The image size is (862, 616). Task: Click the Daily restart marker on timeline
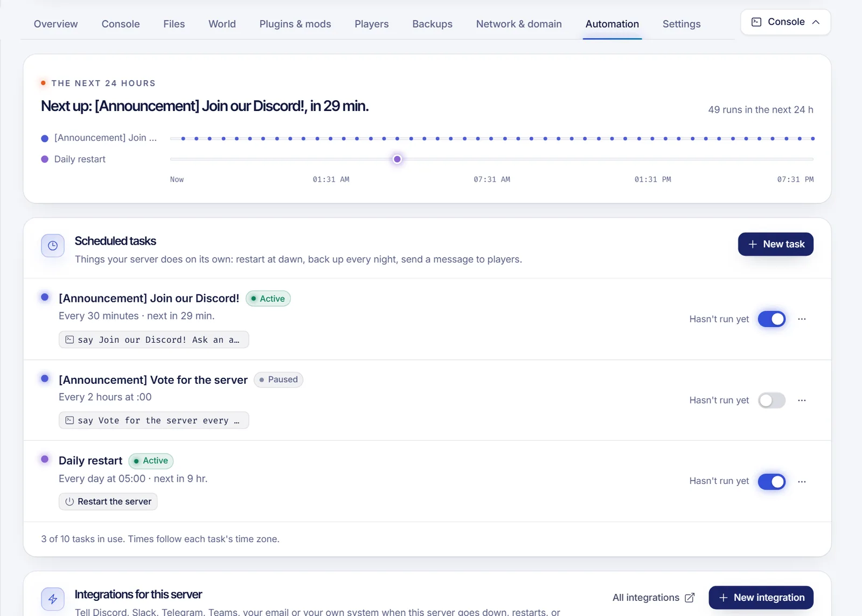pos(397,159)
